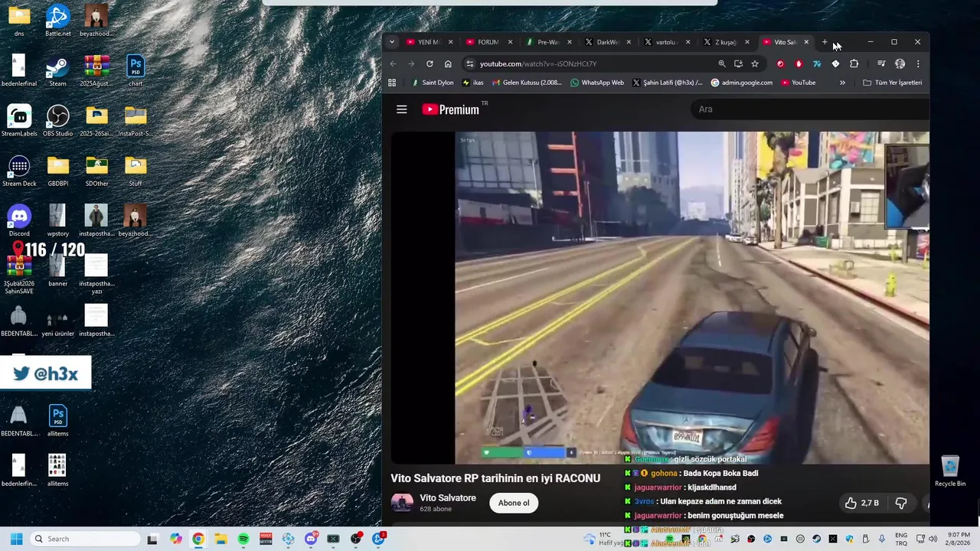The image size is (980, 551).
Task: Open the Chrome profile avatar
Action: click(x=900, y=64)
